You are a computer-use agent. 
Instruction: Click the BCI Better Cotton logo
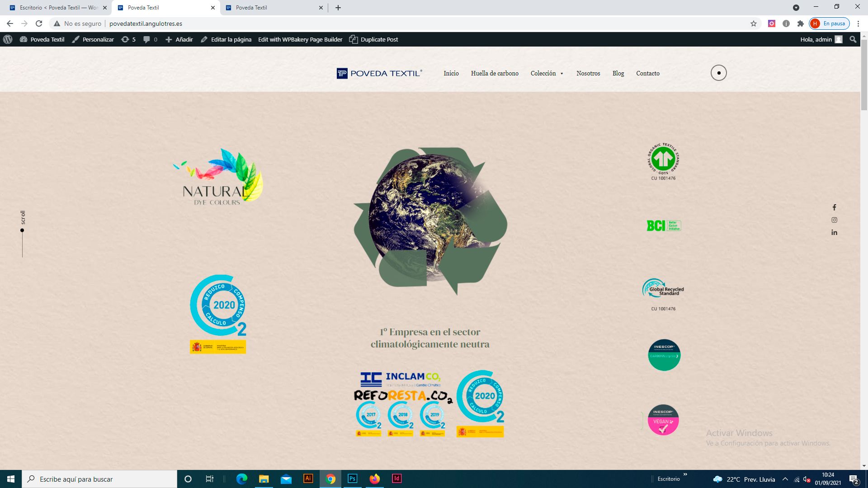coord(664,225)
